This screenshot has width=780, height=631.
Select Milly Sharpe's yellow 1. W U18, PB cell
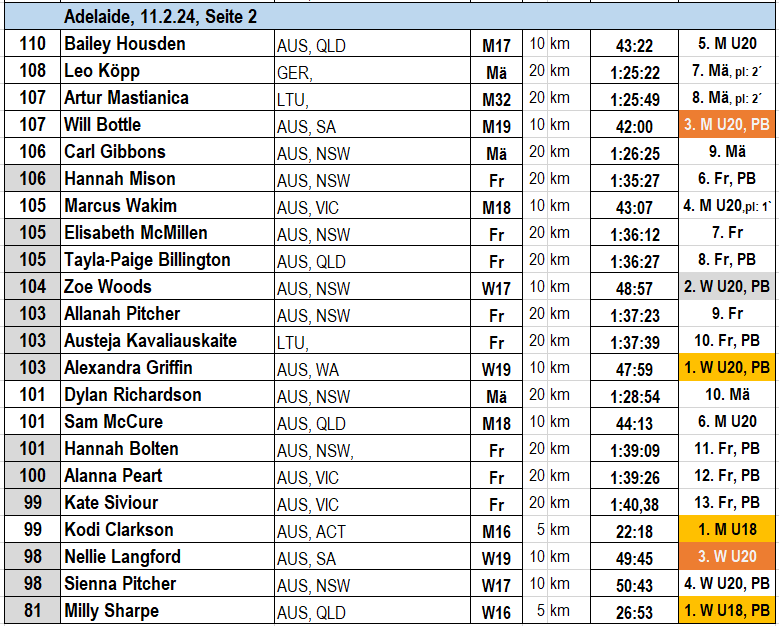(x=726, y=610)
